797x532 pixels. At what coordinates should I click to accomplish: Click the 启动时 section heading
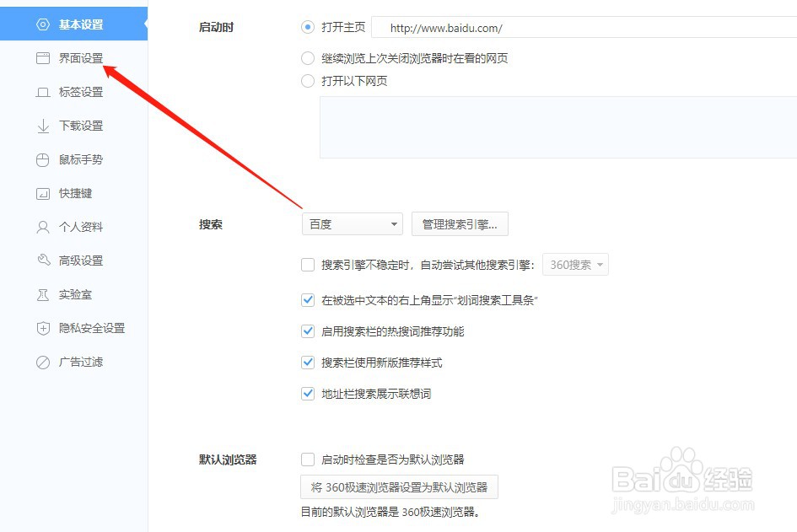pos(216,27)
